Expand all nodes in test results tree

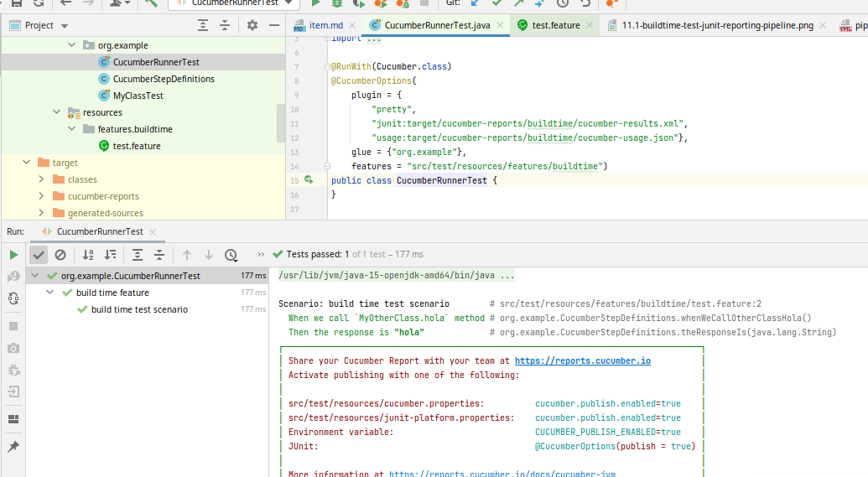click(138, 255)
